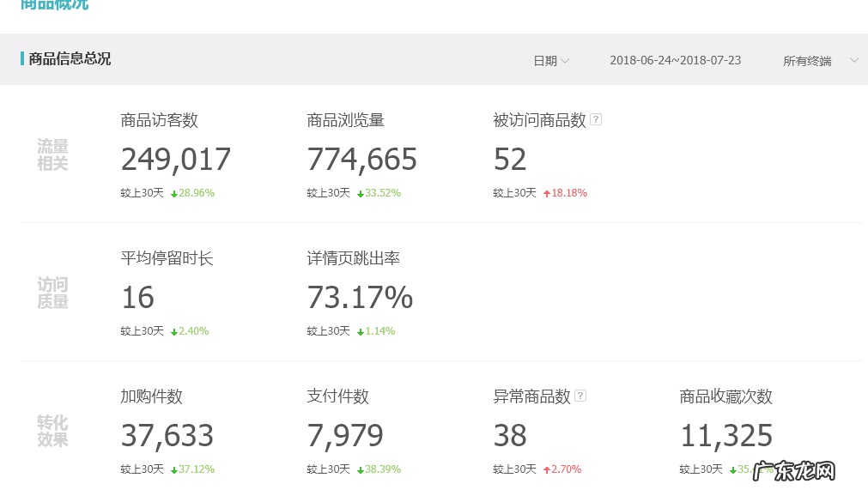Click the 加购件数 value 37,633
Viewport: 868px width, 496px height.
[x=167, y=436]
